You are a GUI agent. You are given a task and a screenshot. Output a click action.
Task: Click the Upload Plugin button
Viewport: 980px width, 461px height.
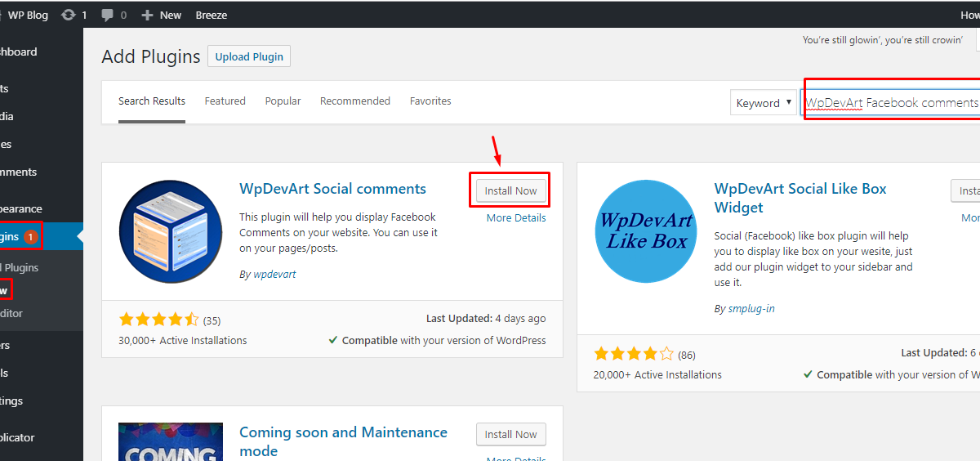(x=249, y=56)
